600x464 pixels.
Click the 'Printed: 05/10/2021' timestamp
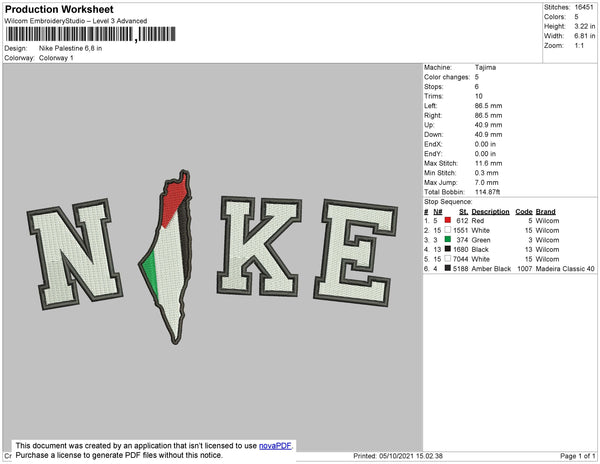398,456
